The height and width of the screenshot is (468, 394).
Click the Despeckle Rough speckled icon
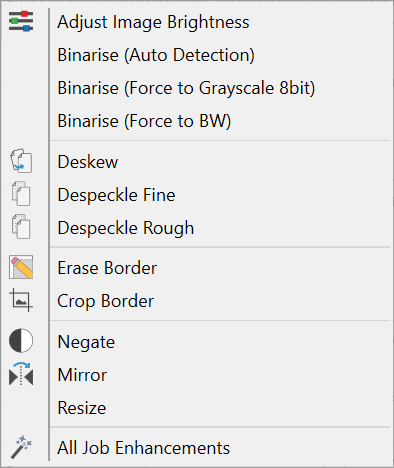coord(21,227)
